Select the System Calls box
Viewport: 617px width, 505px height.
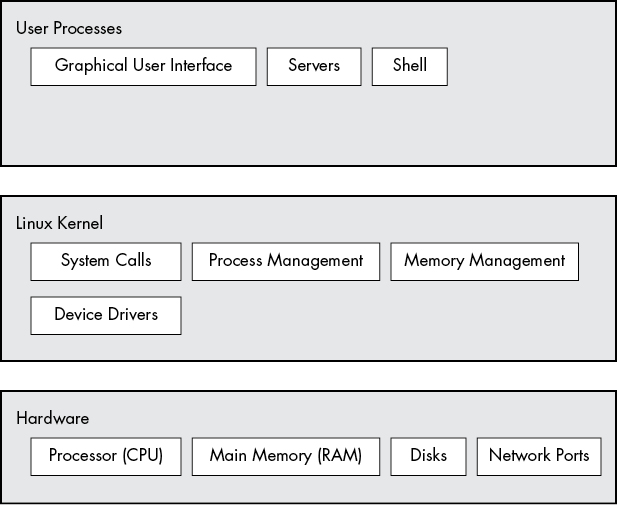(x=106, y=261)
